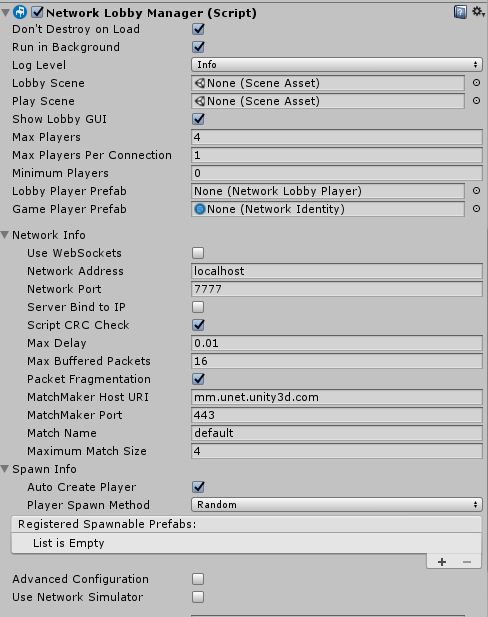Open object picker for Lobby Scene
The height and width of the screenshot is (617, 488).
click(x=476, y=83)
